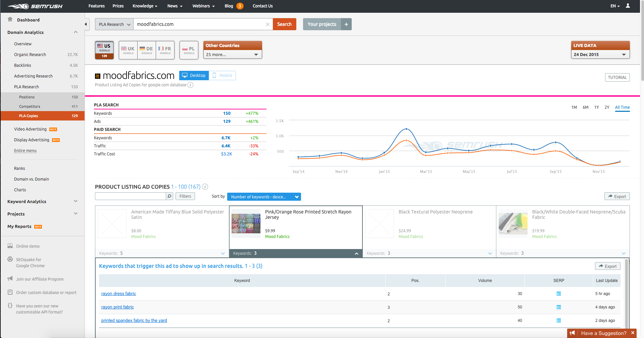Screen dimensions: 644x338
Task: Select the US Google database
Action: 104,50
